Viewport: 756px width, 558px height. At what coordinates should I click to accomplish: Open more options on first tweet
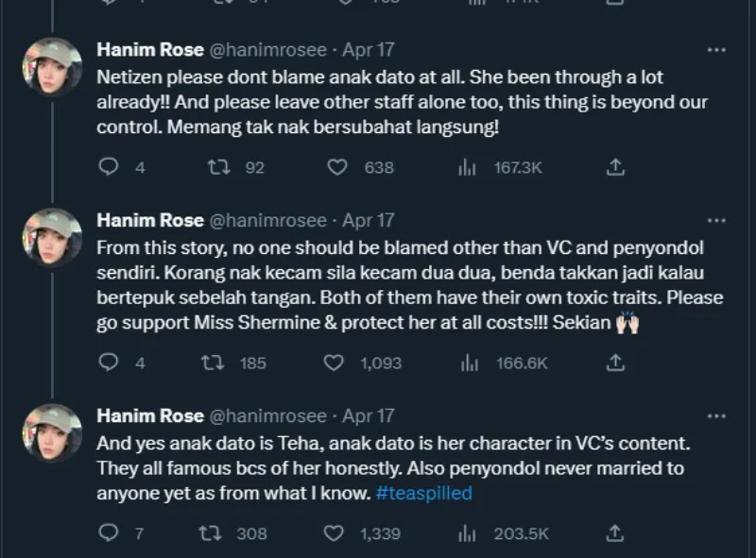pos(717,49)
